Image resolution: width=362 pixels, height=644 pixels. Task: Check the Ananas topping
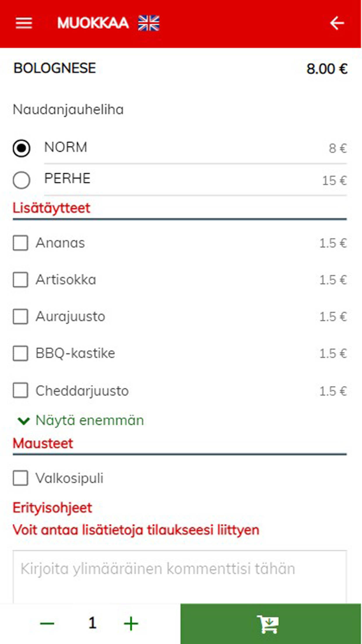pos(21,243)
